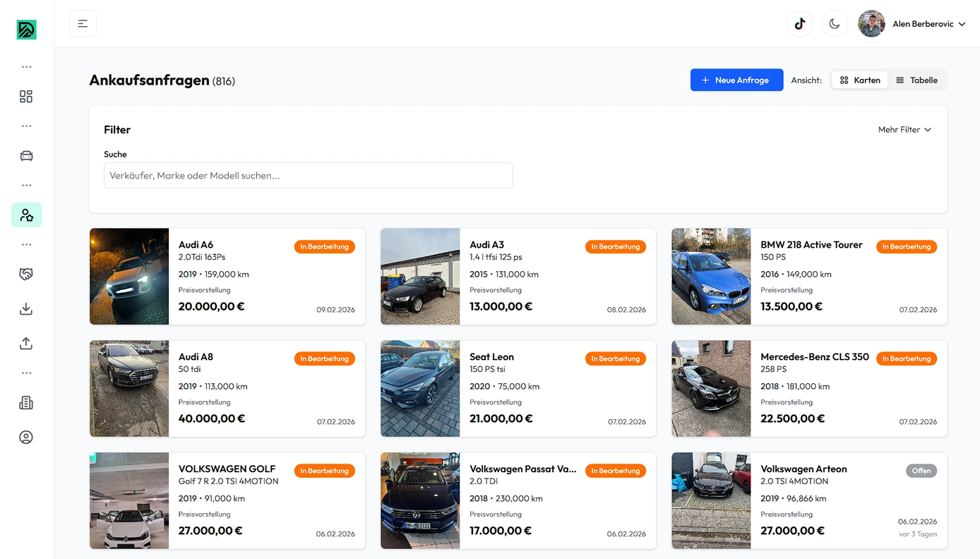Image resolution: width=980 pixels, height=559 pixels.
Task: Collapse sidebar with hamburger menu button
Action: pyautogui.click(x=83, y=24)
